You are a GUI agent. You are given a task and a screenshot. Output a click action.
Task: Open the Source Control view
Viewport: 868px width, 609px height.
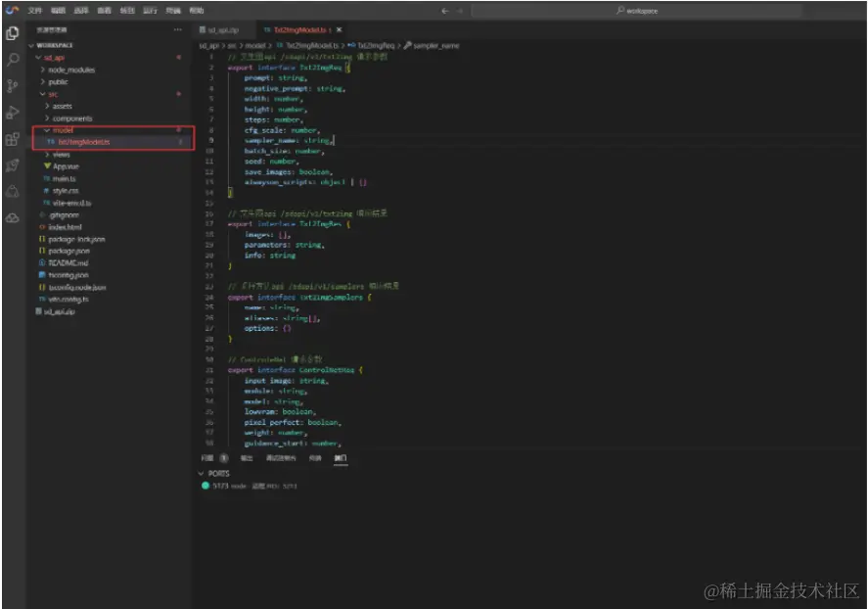click(12, 86)
